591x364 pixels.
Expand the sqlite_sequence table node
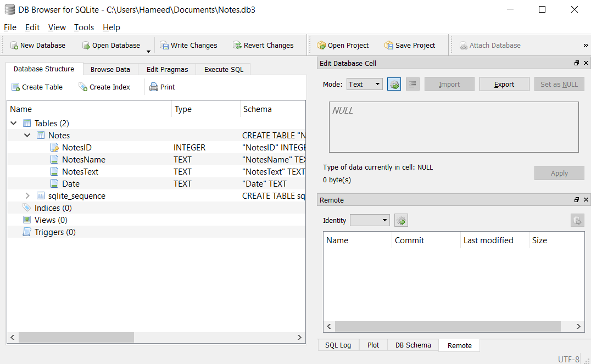click(x=27, y=195)
